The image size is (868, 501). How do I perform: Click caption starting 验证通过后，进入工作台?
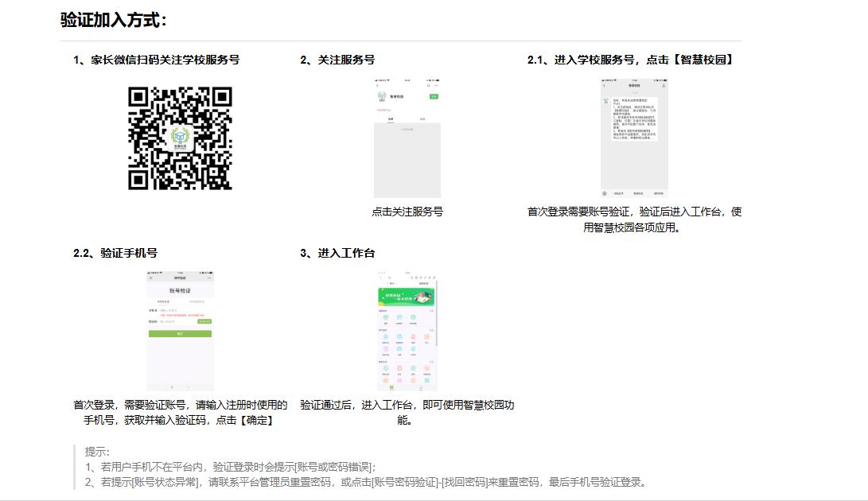tap(407, 413)
